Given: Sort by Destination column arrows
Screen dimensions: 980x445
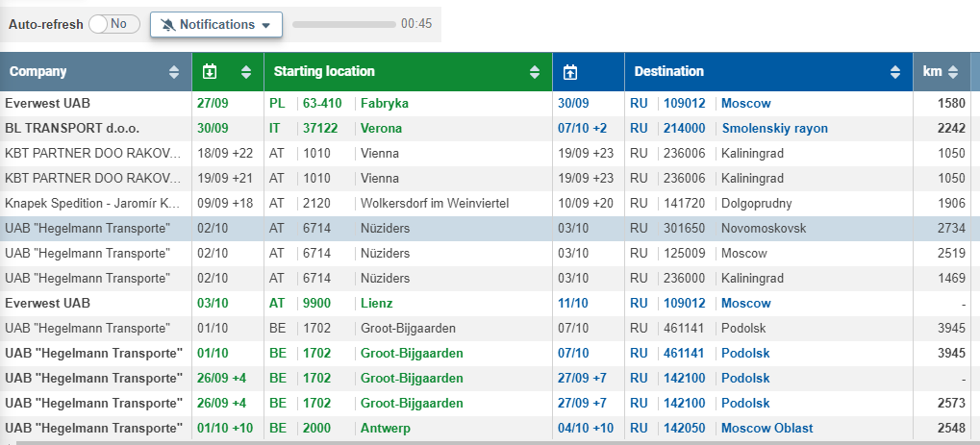Looking at the screenshot, I should click(x=895, y=72).
